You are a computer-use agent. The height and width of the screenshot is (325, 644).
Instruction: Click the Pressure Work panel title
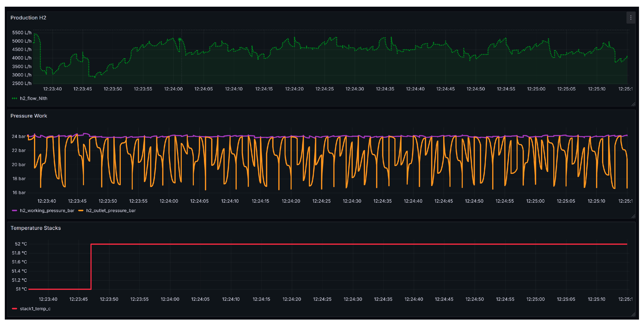(29, 116)
